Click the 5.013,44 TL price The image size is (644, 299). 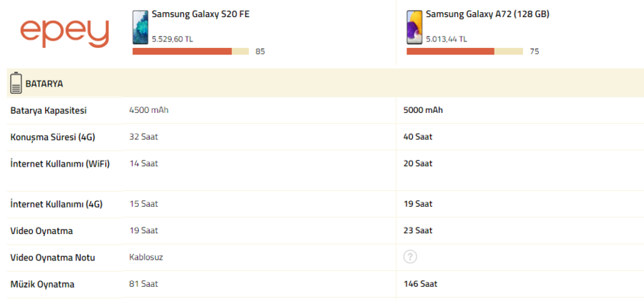click(x=446, y=39)
